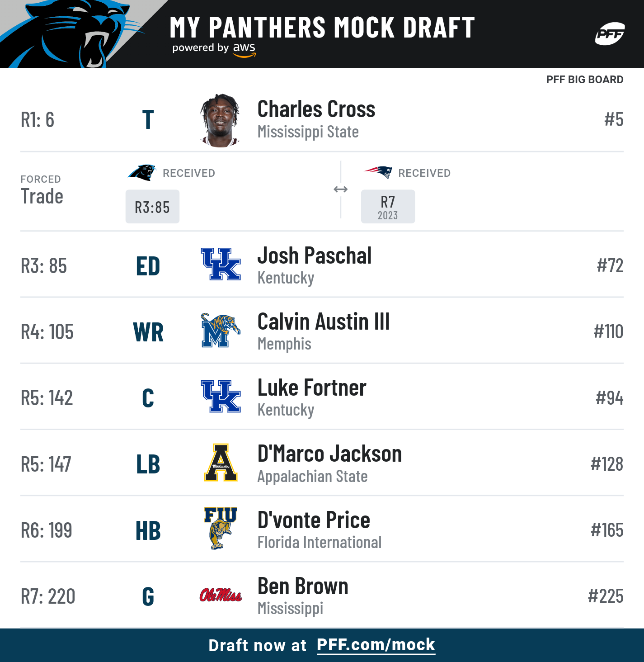This screenshot has width=644, height=662.
Task: Click the Kentucky logo beside Luke Fortner
Action: pyautogui.click(x=221, y=396)
